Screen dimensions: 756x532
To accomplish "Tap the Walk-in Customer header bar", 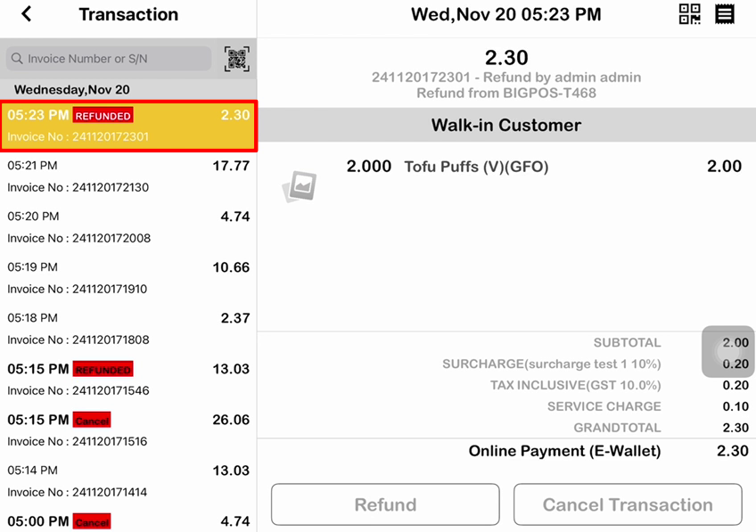I will (505, 126).
